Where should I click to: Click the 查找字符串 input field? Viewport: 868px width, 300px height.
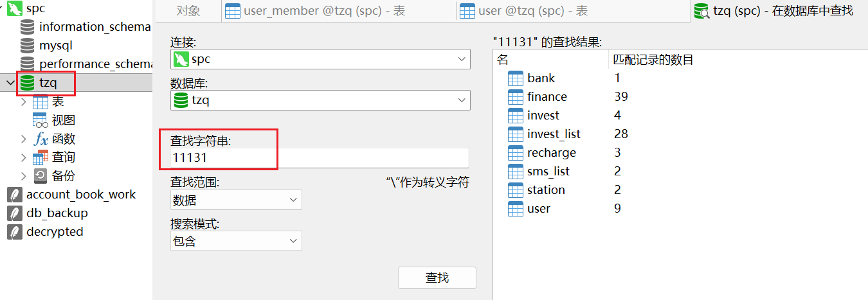[x=319, y=158]
